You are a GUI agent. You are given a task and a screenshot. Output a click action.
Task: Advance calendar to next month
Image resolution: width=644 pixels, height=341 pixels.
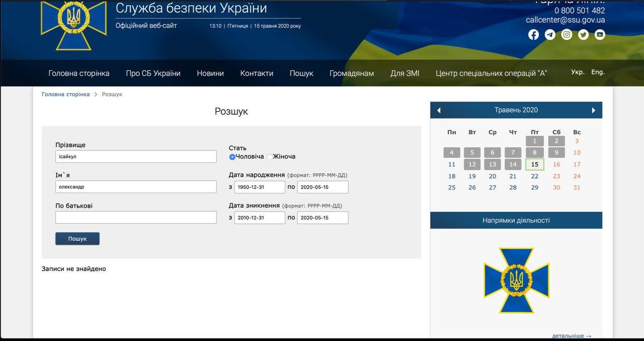[x=594, y=110]
